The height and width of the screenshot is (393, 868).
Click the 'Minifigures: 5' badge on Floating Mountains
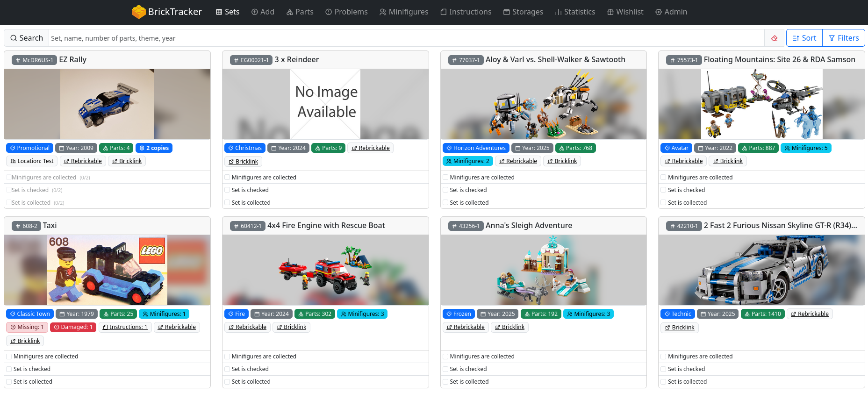click(806, 148)
